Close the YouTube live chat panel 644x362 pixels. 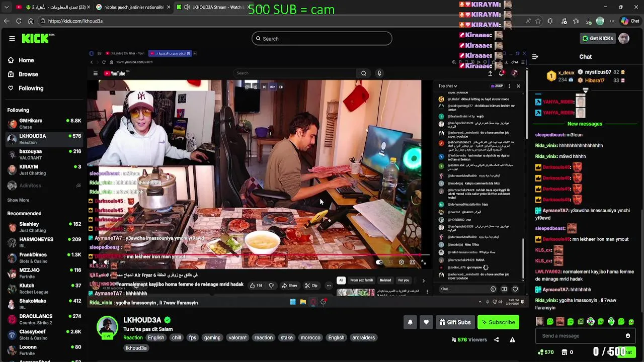(518, 86)
